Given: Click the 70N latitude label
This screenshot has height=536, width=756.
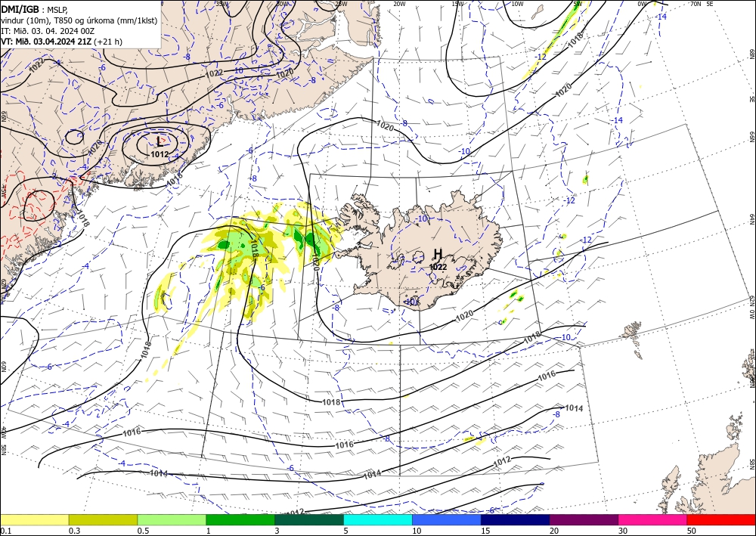Looking at the screenshot, I should [696, 3].
